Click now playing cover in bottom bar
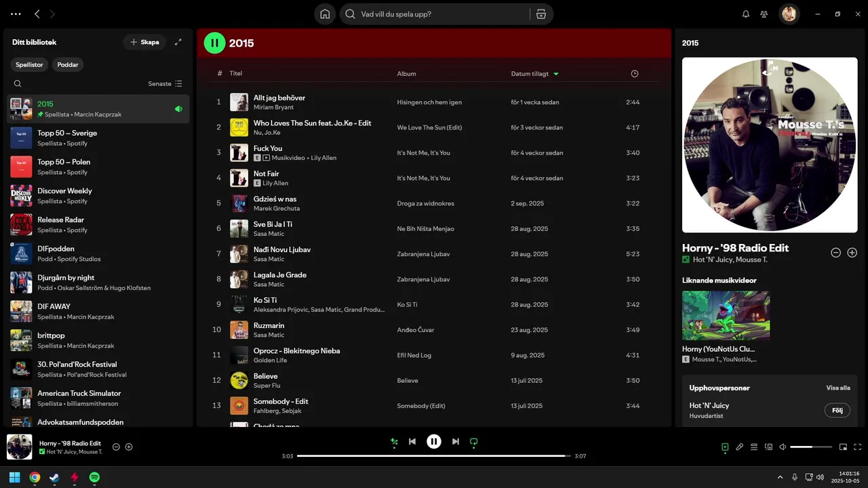 pyautogui.click(x=20, y=447)
